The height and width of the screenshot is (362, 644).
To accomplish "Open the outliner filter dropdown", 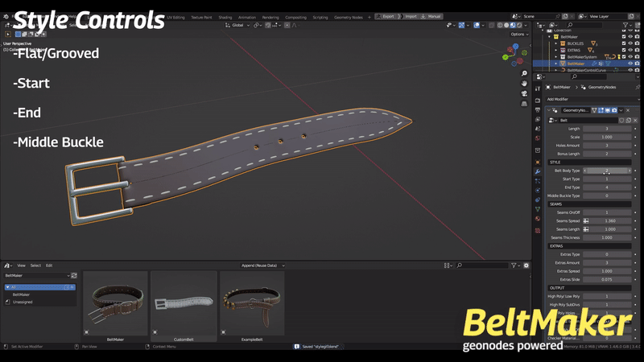I will pos(627,25).
